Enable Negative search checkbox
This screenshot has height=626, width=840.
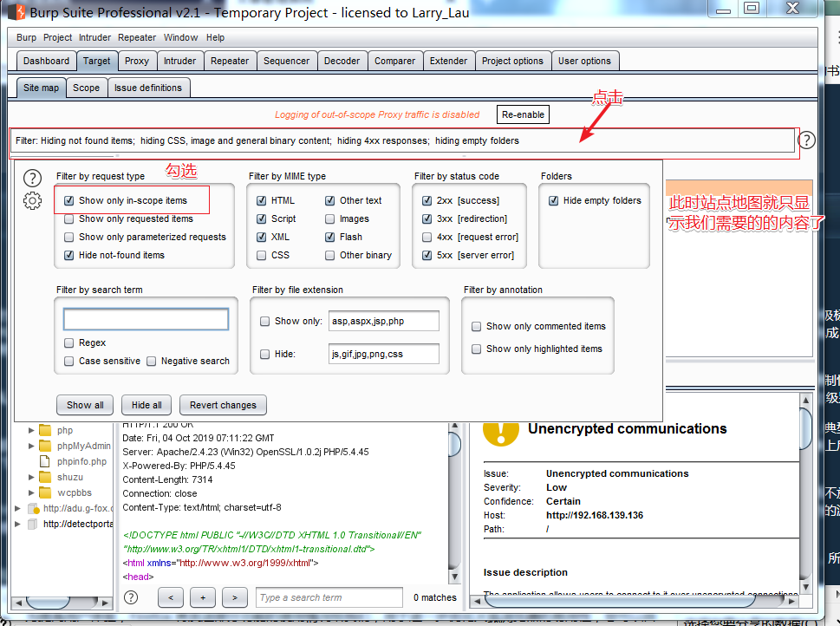(151, 361)
